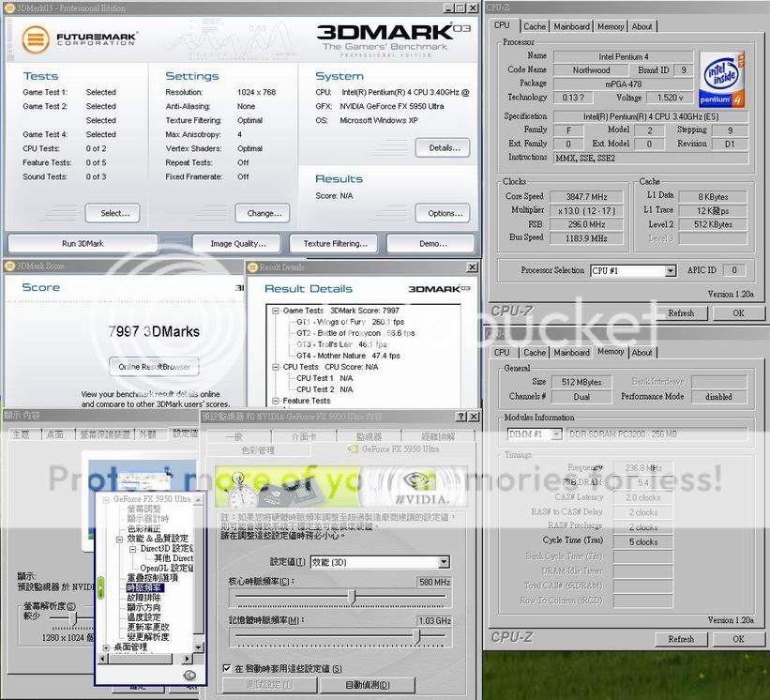Click the popup tree scroll right arrow

(x=187, y=659)
